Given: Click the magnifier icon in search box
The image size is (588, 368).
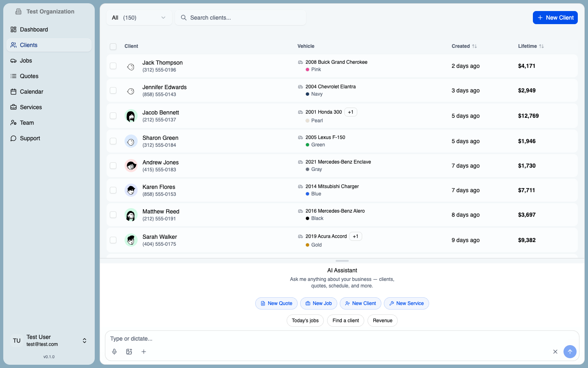Looking at the screenshot, I should 184,18.
